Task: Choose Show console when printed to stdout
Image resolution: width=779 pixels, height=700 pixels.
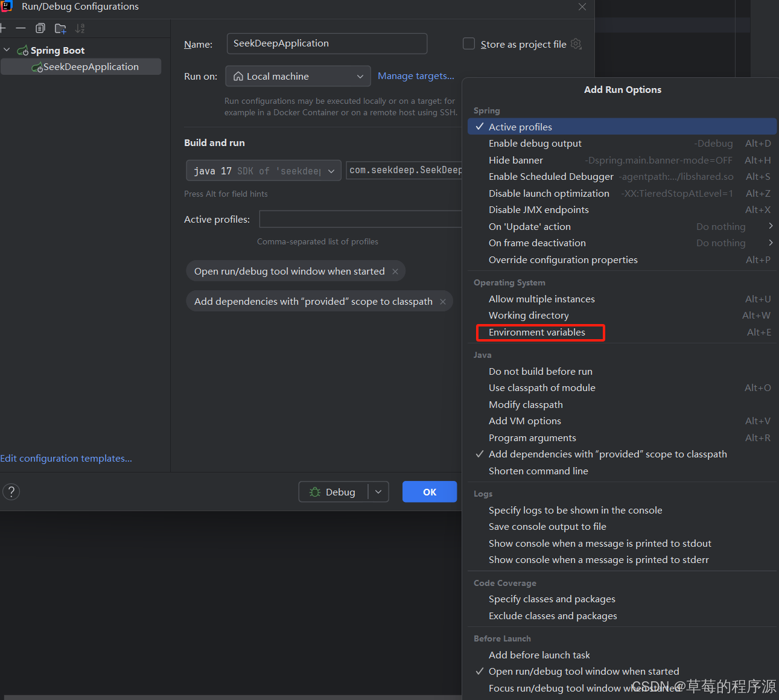Action: [x=622, y=544]
